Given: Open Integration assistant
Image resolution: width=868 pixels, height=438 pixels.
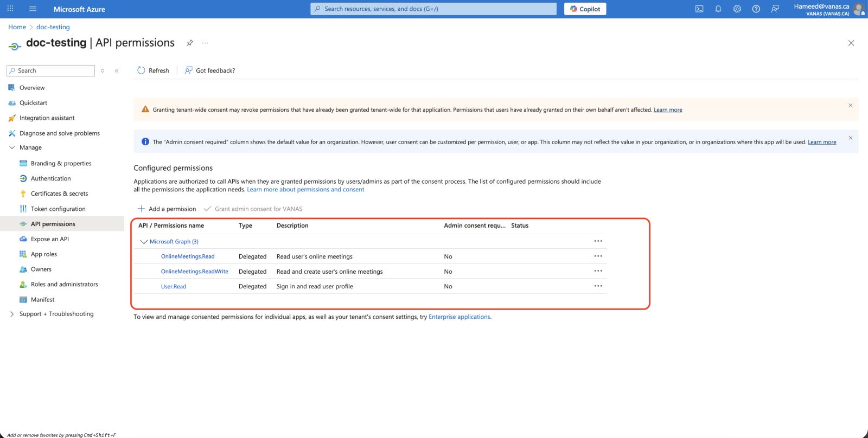Looking at the screenshot, I should [x=47, y=118].
